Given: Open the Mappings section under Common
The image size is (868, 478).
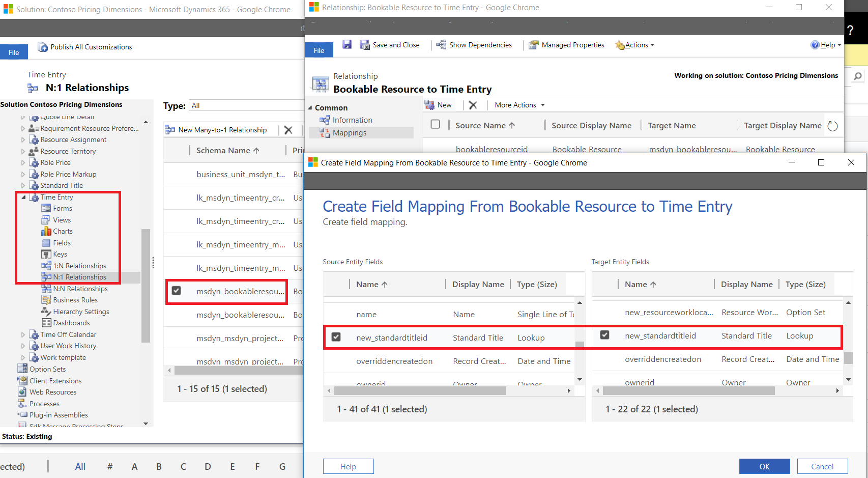Looking at the screenshot, I should (349, 132).
